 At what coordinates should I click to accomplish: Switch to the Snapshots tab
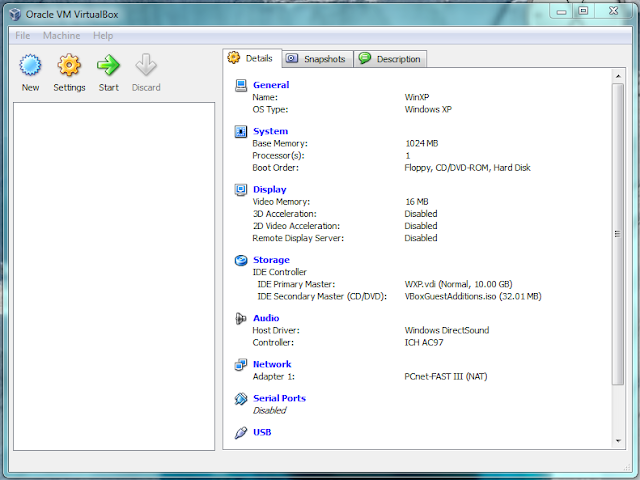tap(317, 59)
